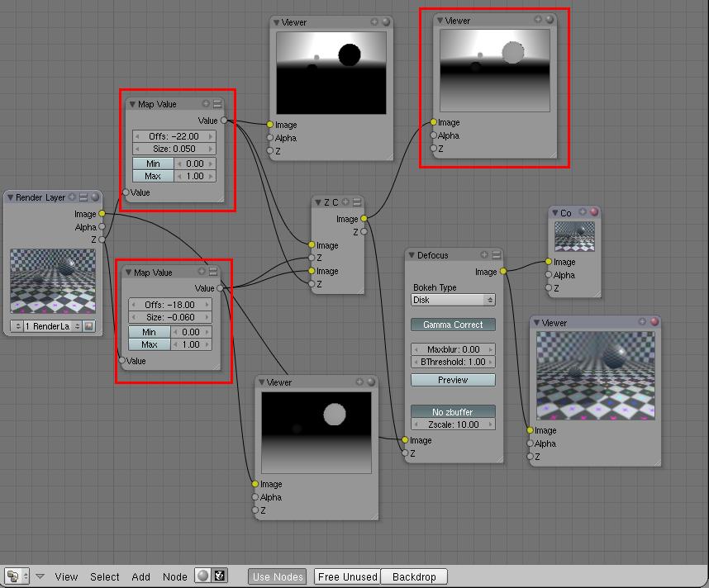Image resolution: width=709 pixels, height=588 pixels.
Task: Click the Maxblur: 0.00 field
Action: [x=453, y=349]
